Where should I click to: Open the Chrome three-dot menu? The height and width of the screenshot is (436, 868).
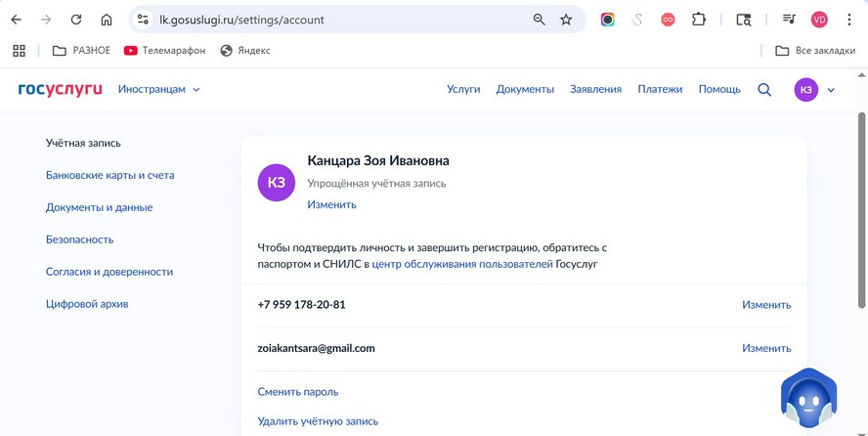pyautogui.click(x=849, y=20)
